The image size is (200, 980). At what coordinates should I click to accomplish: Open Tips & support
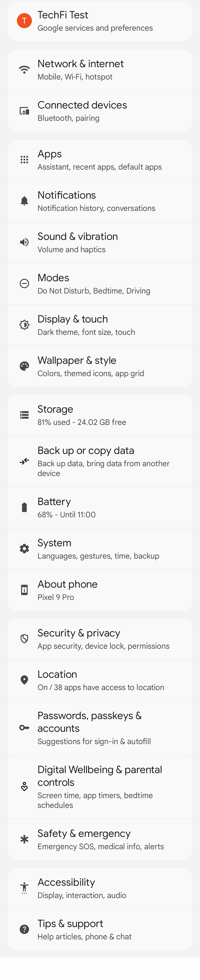pyautogui.click(x=100, y=930)
